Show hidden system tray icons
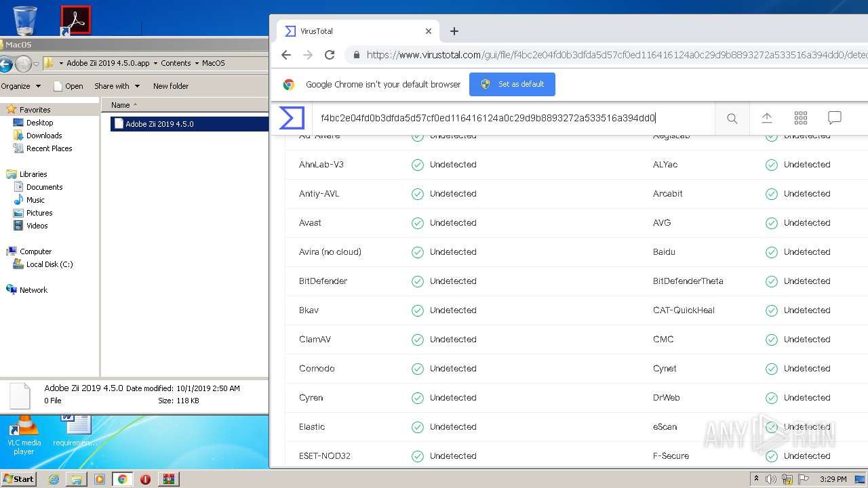This screenshot has height=488, width=868. click(756, 479)
